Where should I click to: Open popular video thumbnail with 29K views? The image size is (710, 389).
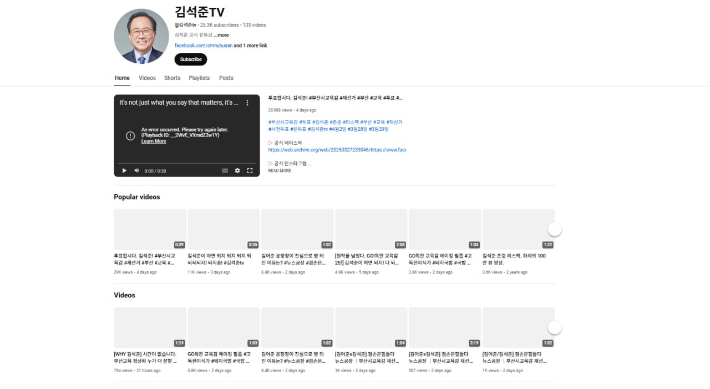point(150,229)
